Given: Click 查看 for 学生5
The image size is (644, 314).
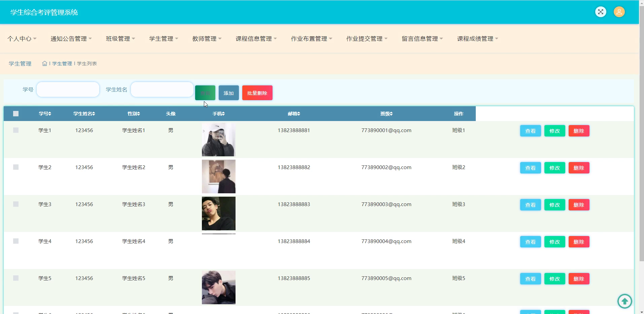Looking at the screenshot, I should (x=531, y=279).
